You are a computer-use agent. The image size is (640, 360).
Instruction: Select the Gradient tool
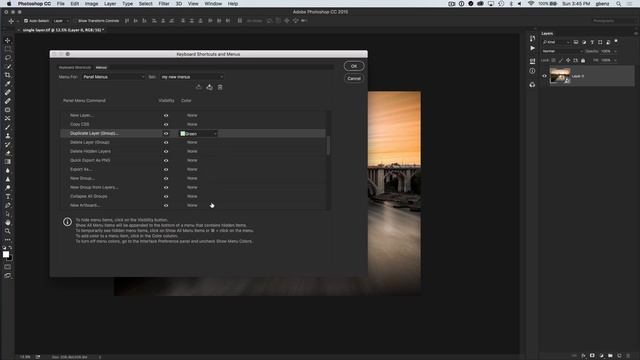click(x=7, y=162)
